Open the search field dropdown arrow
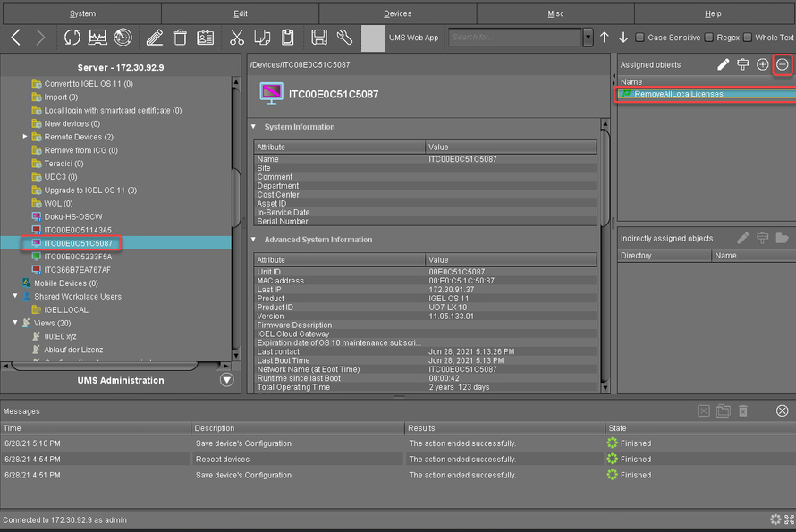The height and width of the screenshot is (532, 796). (x=588, y=38)
